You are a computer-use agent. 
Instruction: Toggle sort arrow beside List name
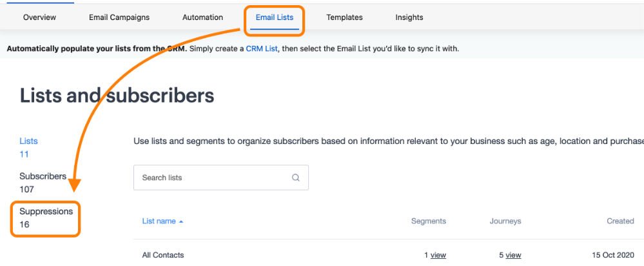(181, 221)
